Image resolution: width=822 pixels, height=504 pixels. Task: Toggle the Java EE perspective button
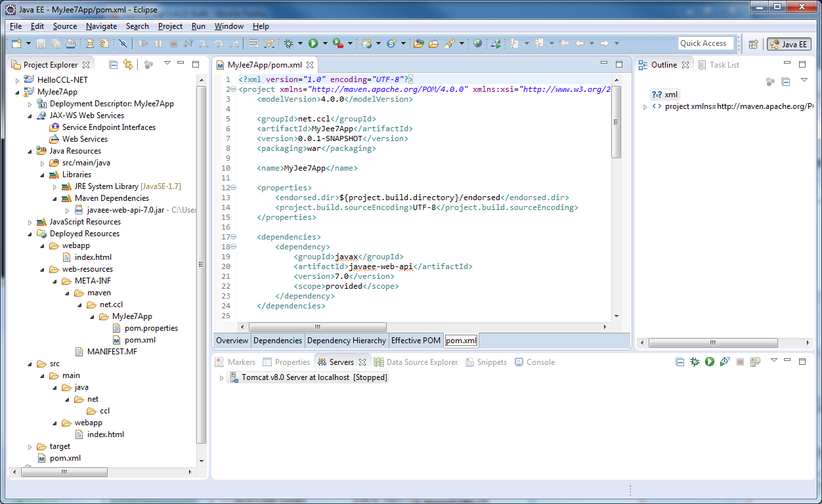[789, 44]
